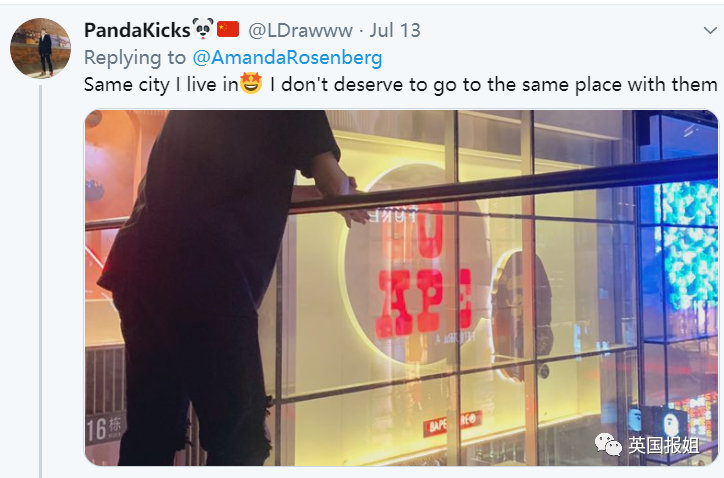This screenshot has height=478, width=724.
Task: Click the 英国报姐 watermark text
Action: 664,446
